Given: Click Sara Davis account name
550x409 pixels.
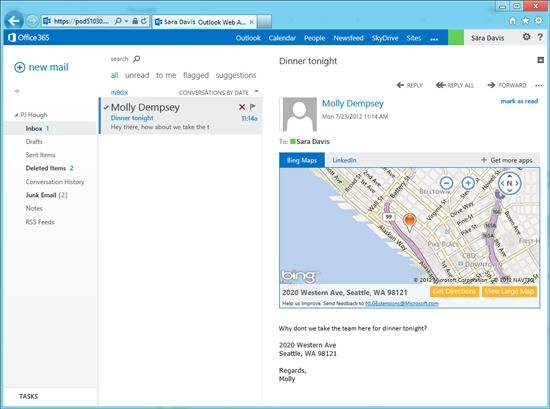Looking at the screenshot, I should pos(488,38).
